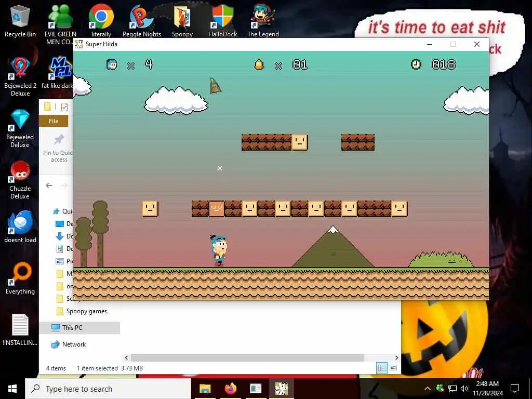
Task: Launch the Chrome shortcut labeled literally
Action: 101,21
